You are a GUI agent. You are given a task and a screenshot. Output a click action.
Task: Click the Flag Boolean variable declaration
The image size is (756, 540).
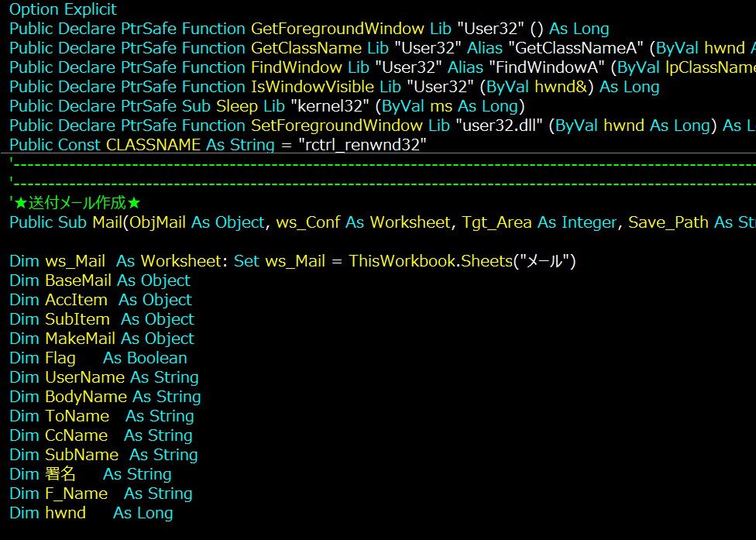98,358
